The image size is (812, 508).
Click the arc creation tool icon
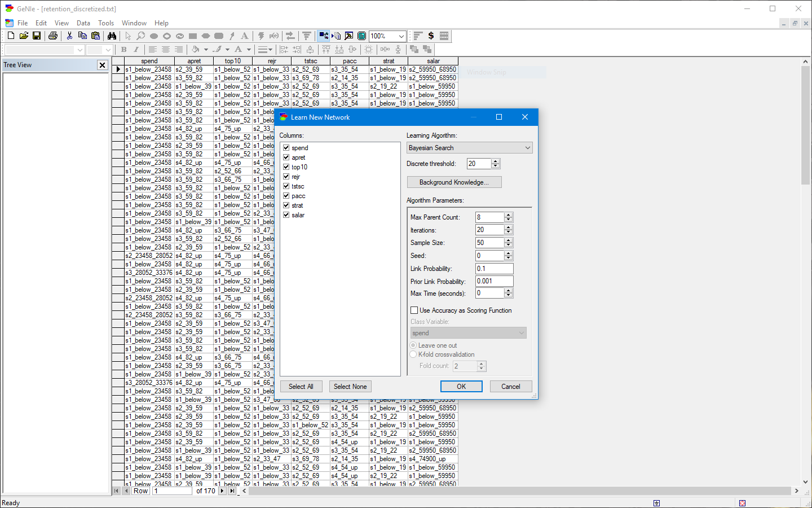point(232,36)
